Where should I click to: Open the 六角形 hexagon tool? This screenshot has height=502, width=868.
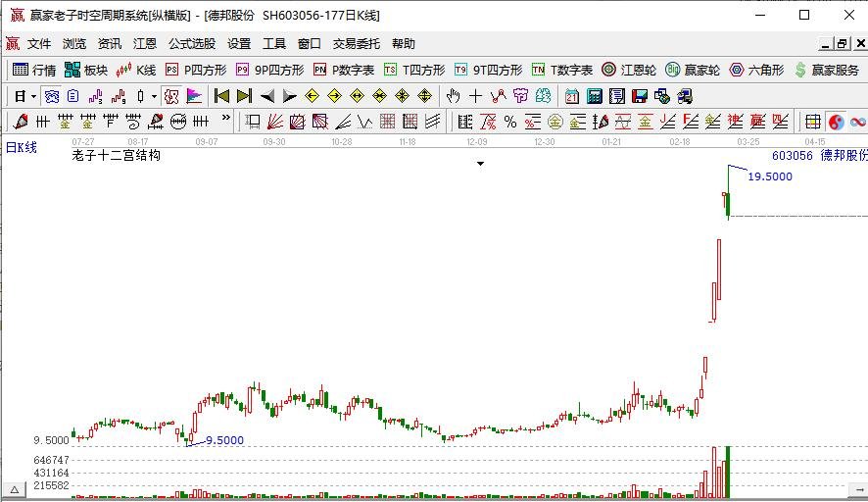pos(757,70)
